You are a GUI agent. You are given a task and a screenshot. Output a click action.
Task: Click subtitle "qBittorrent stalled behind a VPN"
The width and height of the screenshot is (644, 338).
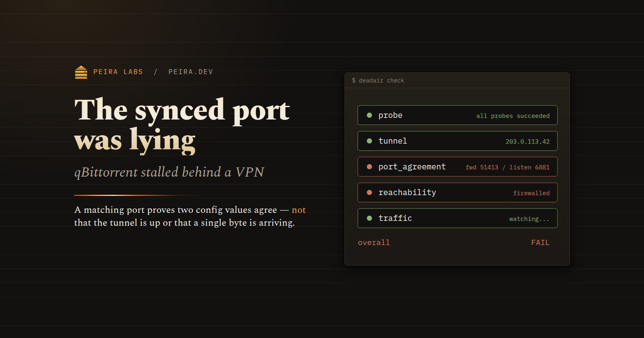pos(169,172)
